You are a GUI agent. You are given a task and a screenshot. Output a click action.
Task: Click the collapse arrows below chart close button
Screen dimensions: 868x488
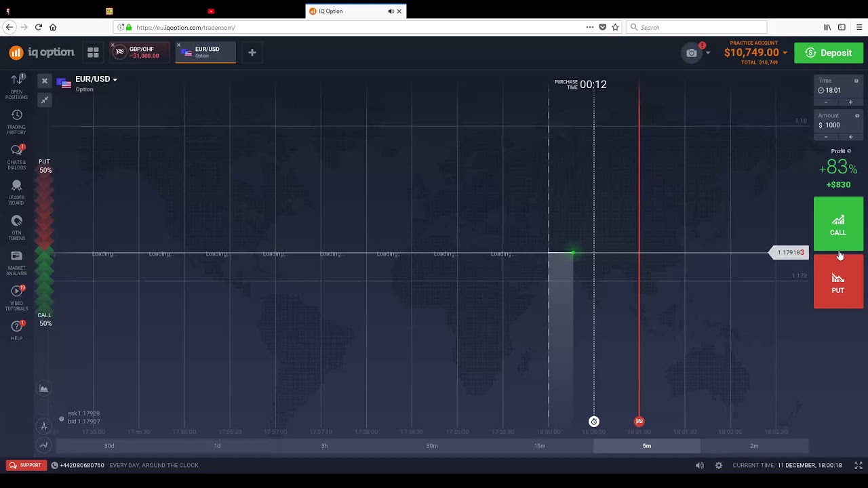(x=45, y=100)
